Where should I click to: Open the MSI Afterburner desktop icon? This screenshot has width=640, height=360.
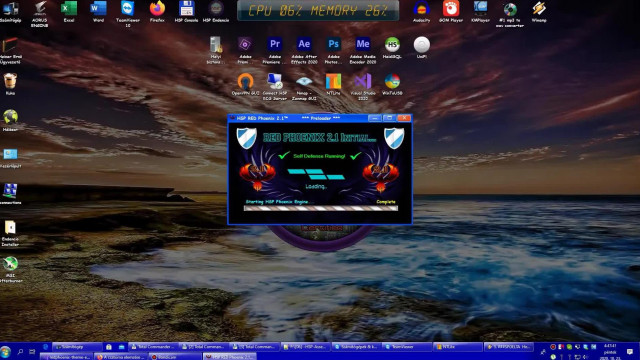click(x=10, y=269)
